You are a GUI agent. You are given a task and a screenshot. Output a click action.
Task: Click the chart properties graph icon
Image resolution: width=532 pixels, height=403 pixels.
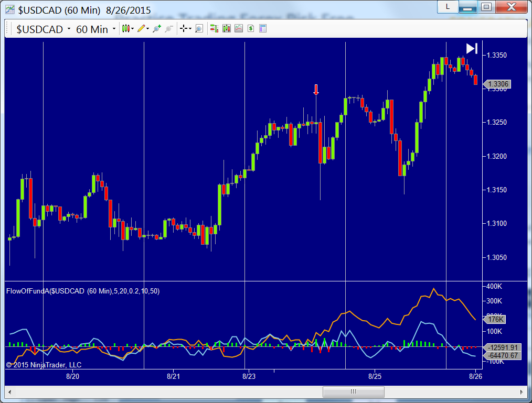(238, 28)
